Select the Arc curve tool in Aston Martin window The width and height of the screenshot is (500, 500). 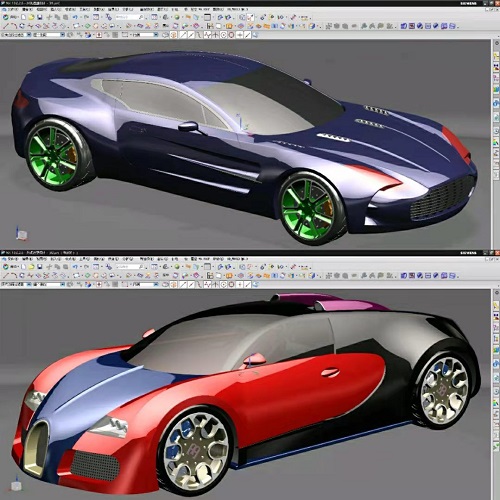pos(14,26)
